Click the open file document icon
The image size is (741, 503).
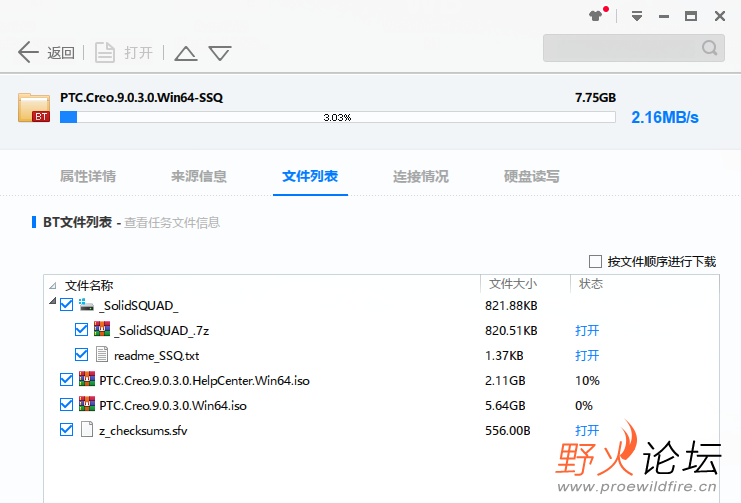click(104, 52)
